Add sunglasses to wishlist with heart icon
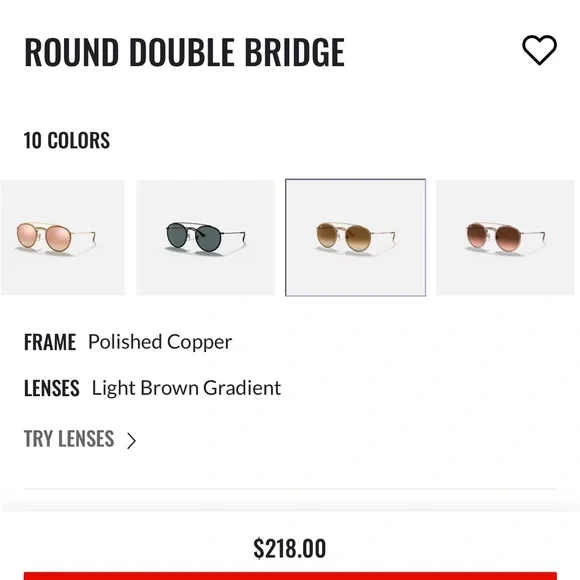Screen dimensions: 580x580 pyautogui.click(x=539, y=50)
